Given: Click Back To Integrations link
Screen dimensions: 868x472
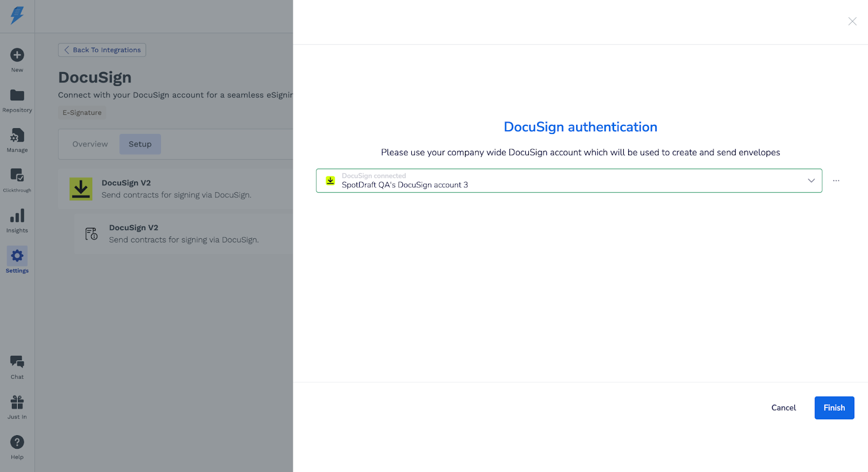Looking at the screenshot, I should [x=102, y=50].
